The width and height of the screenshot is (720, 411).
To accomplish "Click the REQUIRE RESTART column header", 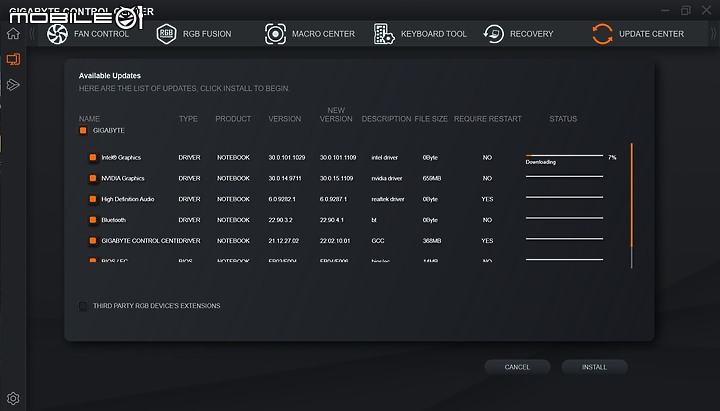I will pyautogui.click(x=488, y=118).
